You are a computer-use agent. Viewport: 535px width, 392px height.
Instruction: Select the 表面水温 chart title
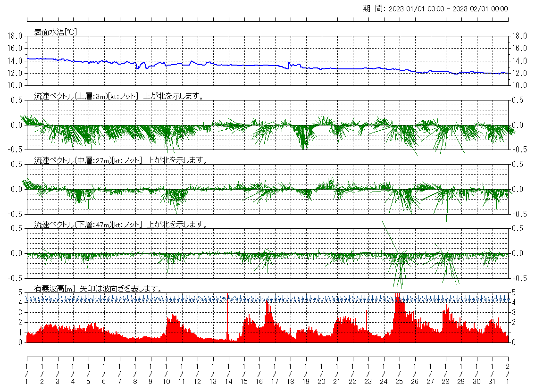56,32
